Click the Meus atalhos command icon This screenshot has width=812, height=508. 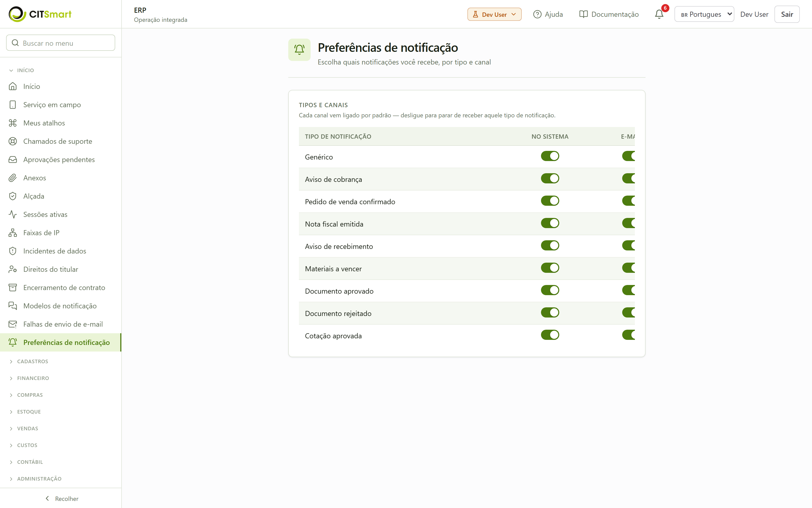coord(13,123)
